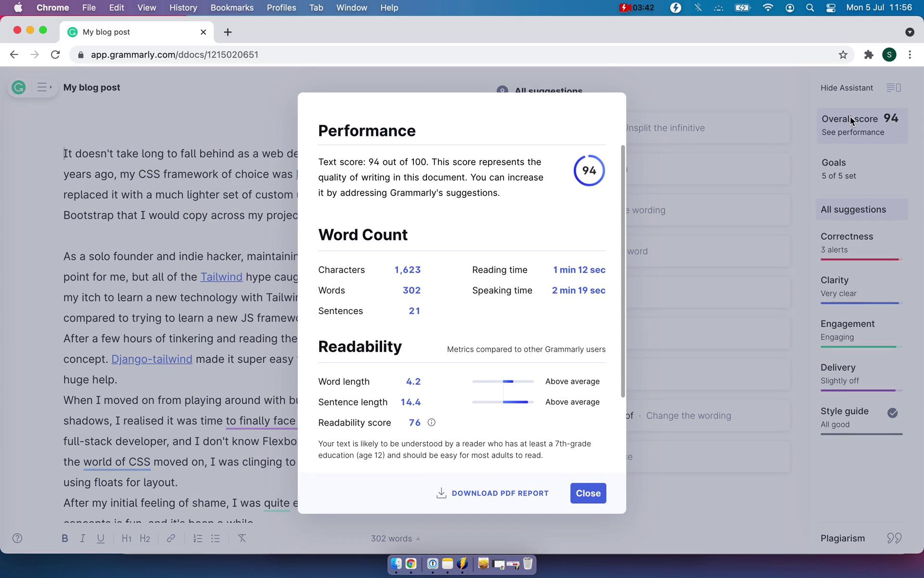The image size is (924, 578).
Task: Open the History menu
Action: coord(183,8)
